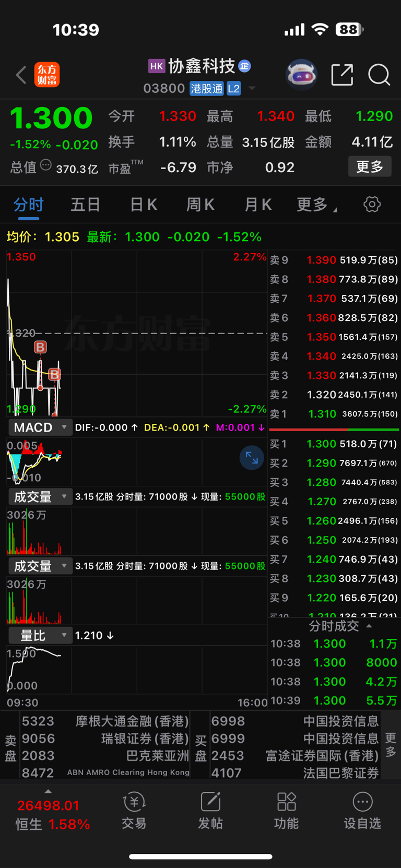Image resolution: width=401 pixels, height=868 pixels.
Task: Tap the upper B buy marker
Action: [x=40, y=347]
